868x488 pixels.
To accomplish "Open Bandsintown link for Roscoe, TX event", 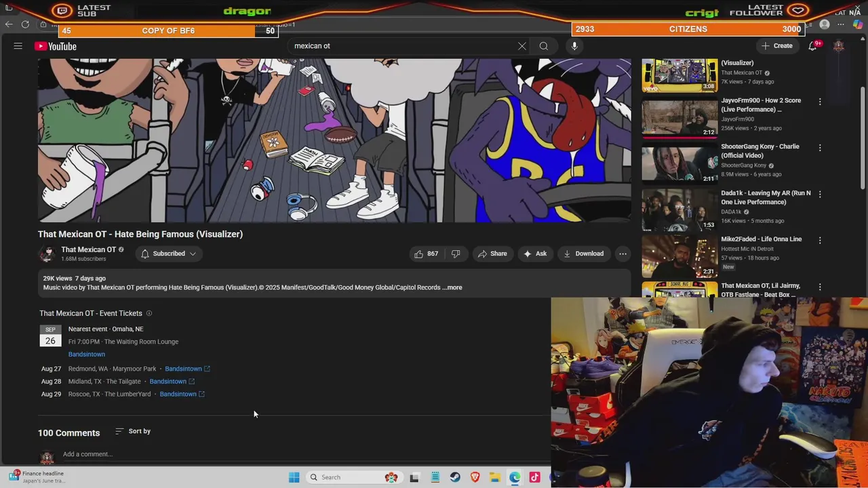I will [x=182, y=394].
